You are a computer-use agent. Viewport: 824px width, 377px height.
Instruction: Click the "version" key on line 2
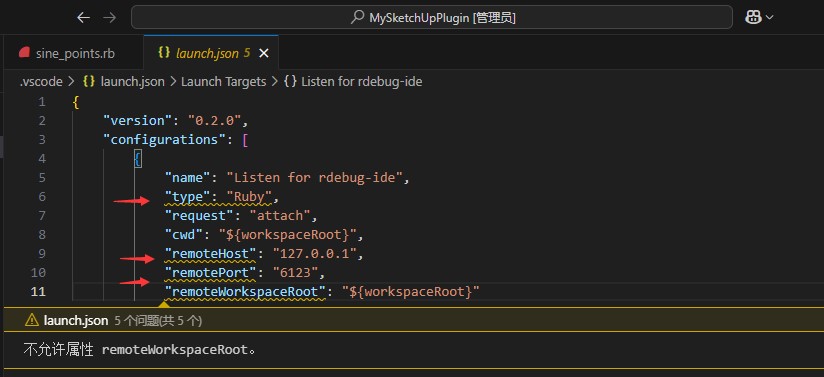[x=138, y=120]
